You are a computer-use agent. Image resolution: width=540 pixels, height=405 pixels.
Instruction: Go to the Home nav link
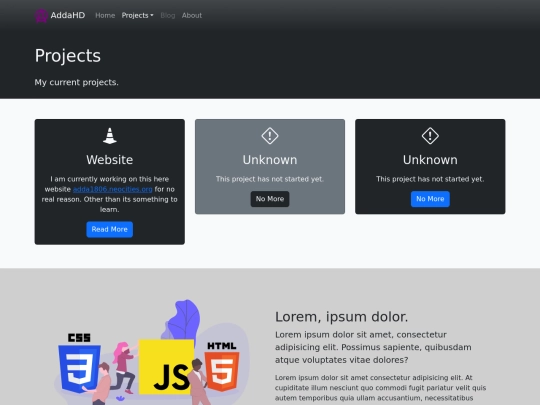[105, 15]
